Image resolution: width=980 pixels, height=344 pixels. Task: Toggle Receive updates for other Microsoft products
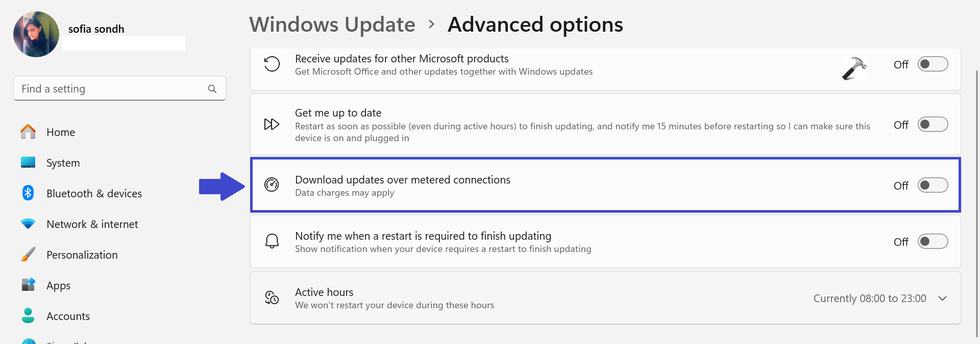pos(933,64)
